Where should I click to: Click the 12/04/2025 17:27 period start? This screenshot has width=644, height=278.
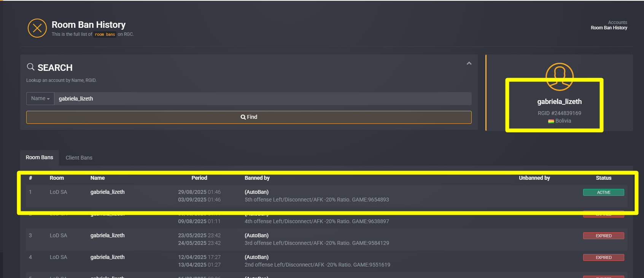199,257
